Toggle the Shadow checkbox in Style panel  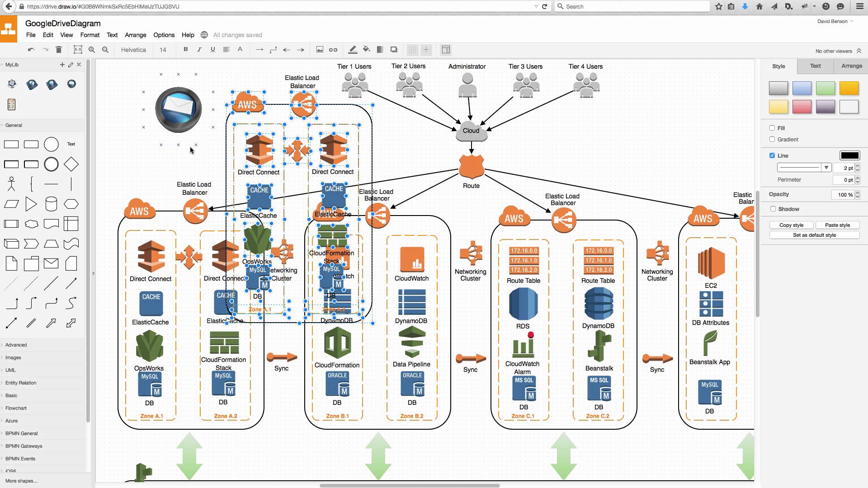coord(773,209)
